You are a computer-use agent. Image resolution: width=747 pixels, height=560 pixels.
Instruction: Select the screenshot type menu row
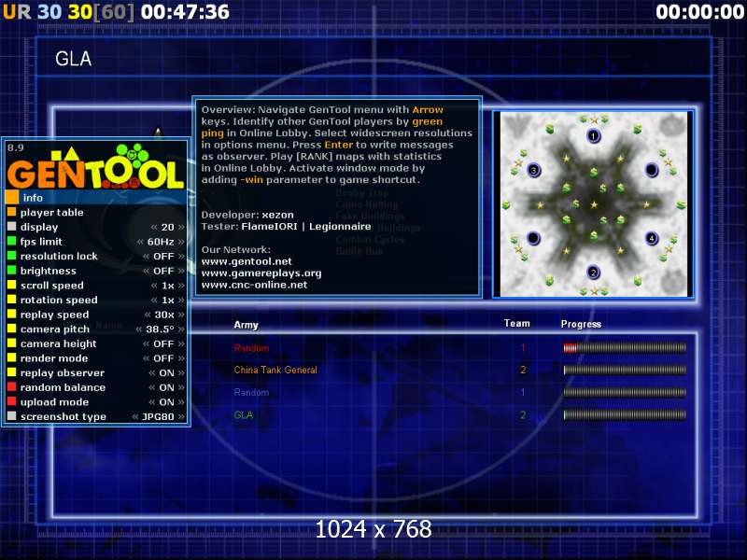pos(96,416)
